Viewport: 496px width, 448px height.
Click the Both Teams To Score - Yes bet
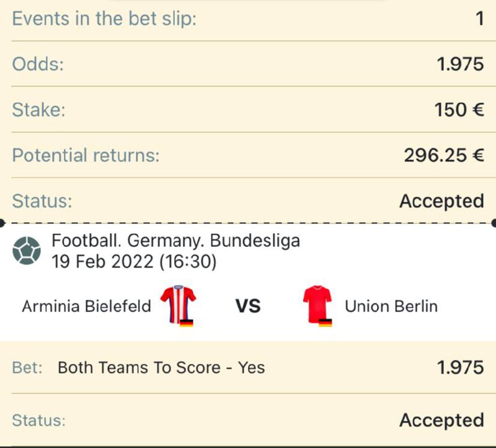point(161,367)
